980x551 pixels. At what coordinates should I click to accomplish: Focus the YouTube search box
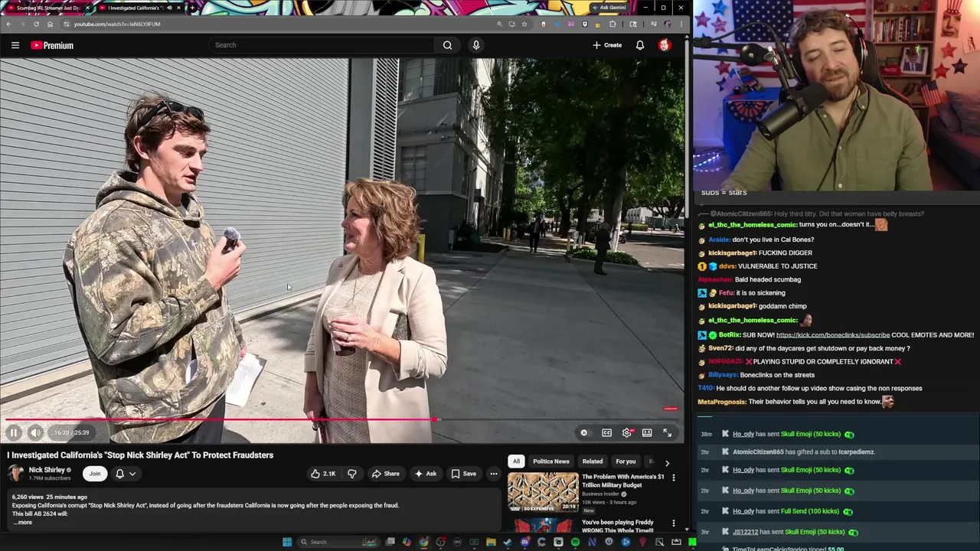pyautogui.click(x=322, y=45)
